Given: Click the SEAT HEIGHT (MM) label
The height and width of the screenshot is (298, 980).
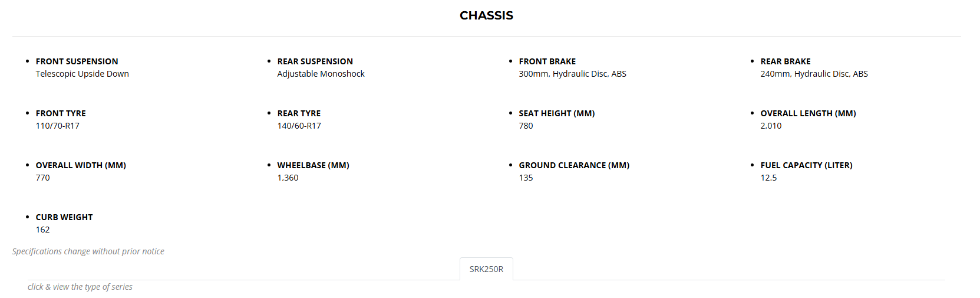Looking at the screenshot, I should pyautogui.click(x=556, y=113).
